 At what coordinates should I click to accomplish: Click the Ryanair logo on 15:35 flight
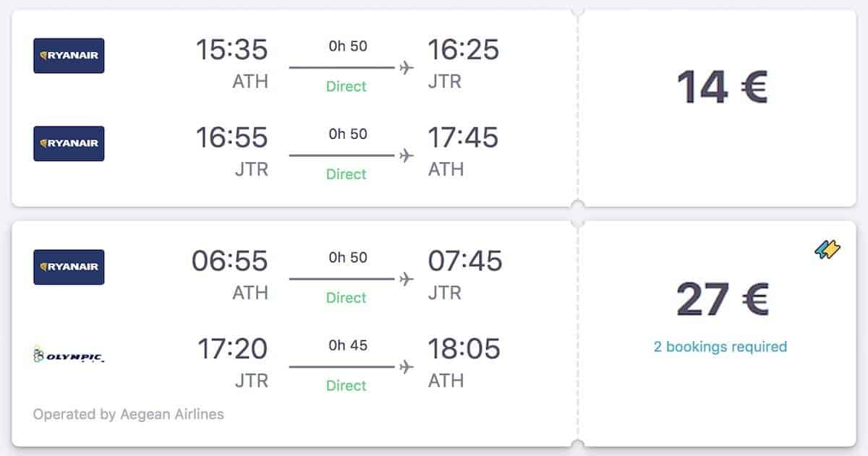point(69,56)
